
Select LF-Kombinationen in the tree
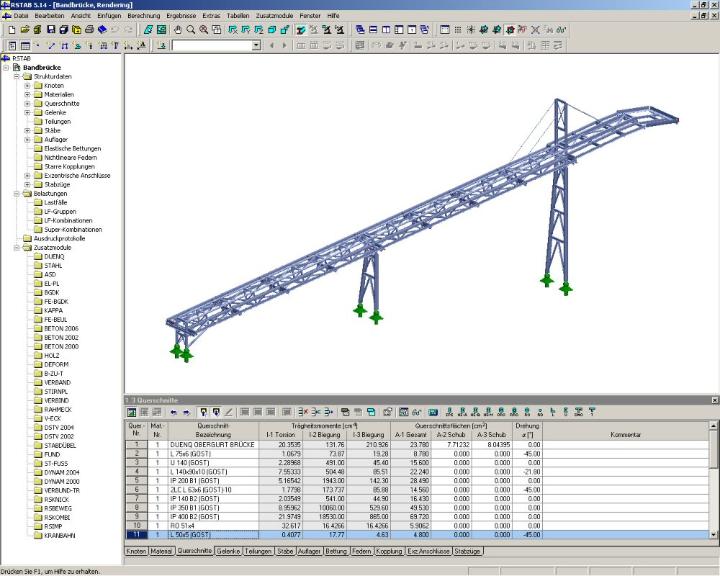point(68,220)
